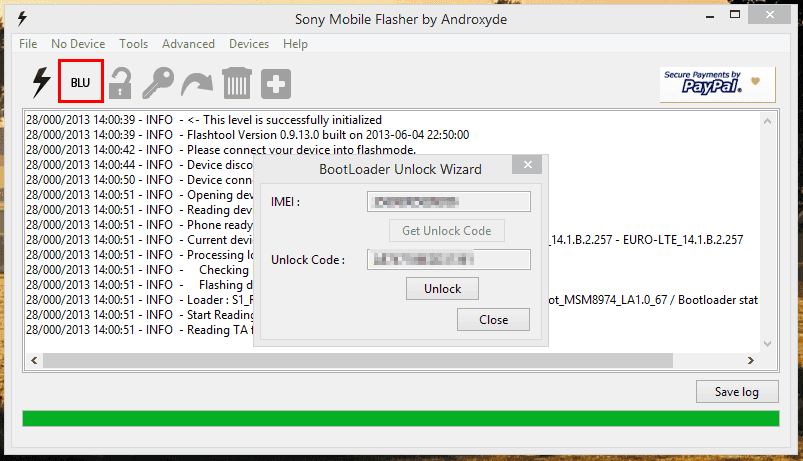Open the File menu
Screen dimensions: 803x461
click(x=28, y=44)
